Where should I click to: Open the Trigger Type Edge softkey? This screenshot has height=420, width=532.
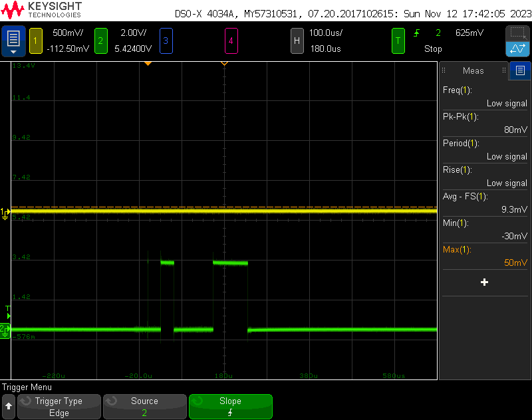coord(59,407)
